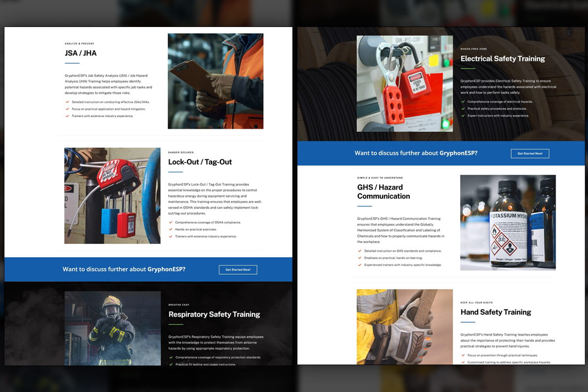Image resolution: width=588 pixels, height=392 pixels.
Task: Click the checkmark beside "Hands-on practical exercises"
Action: [171, 229]
